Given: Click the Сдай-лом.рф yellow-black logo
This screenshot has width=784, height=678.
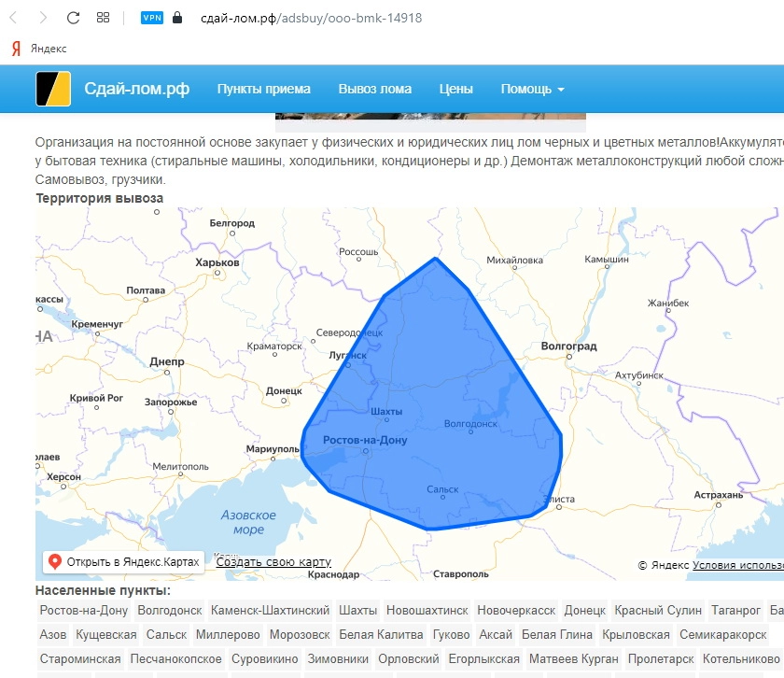Looking at the screenshot, I should (x=53, y=89).
